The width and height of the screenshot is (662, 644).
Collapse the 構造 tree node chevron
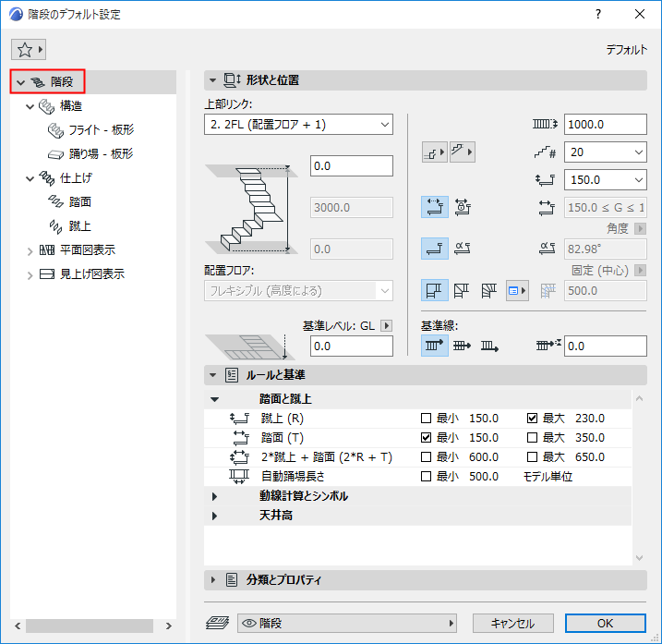(x=30, y=106)
